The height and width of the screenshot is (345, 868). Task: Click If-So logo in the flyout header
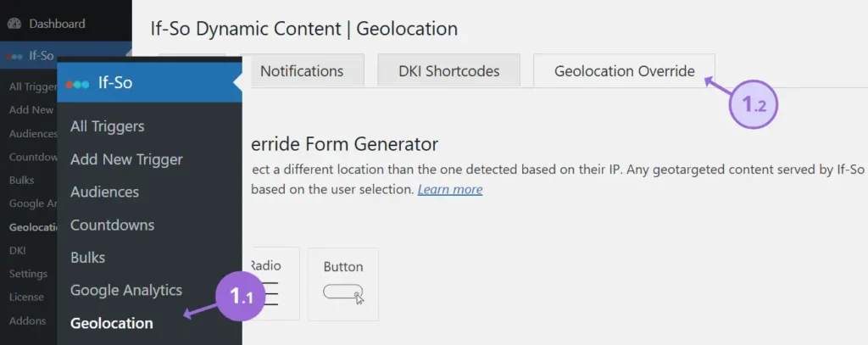click(x=76, y=83)
